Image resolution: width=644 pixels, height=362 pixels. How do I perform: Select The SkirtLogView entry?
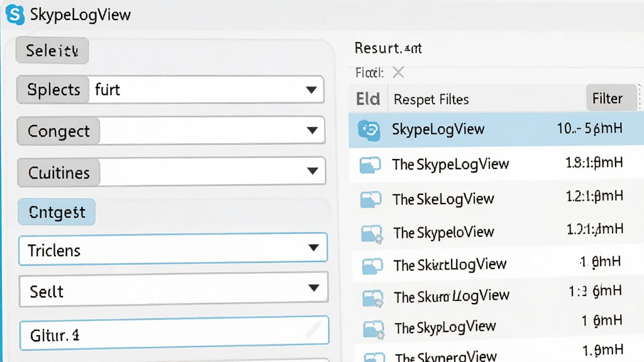click(450, 265)
